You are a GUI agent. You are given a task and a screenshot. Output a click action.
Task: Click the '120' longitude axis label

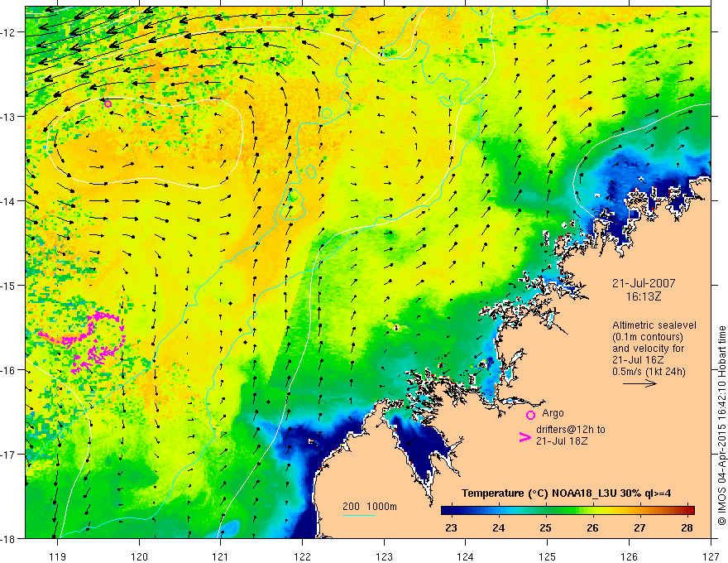click(139, 556)
